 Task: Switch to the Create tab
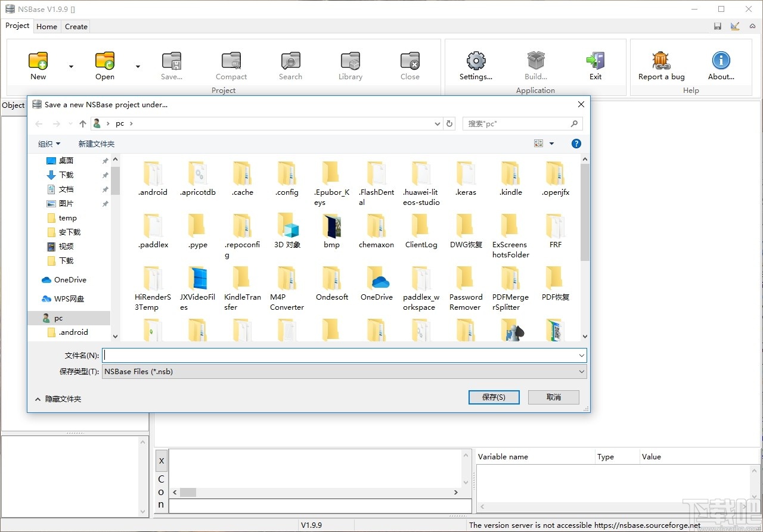tap(76, 26)
